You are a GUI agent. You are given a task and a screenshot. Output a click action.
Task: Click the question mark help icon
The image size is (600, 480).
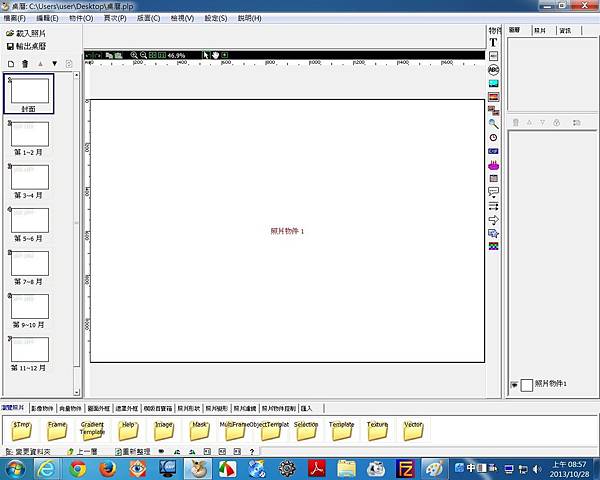pos(252,452)
